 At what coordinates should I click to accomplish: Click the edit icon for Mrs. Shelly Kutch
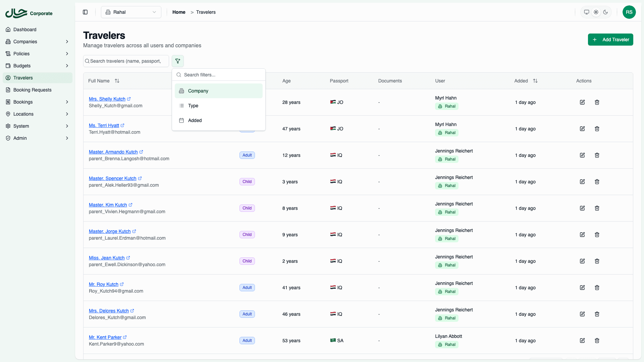pyautogui.click(x=582, y=102)
